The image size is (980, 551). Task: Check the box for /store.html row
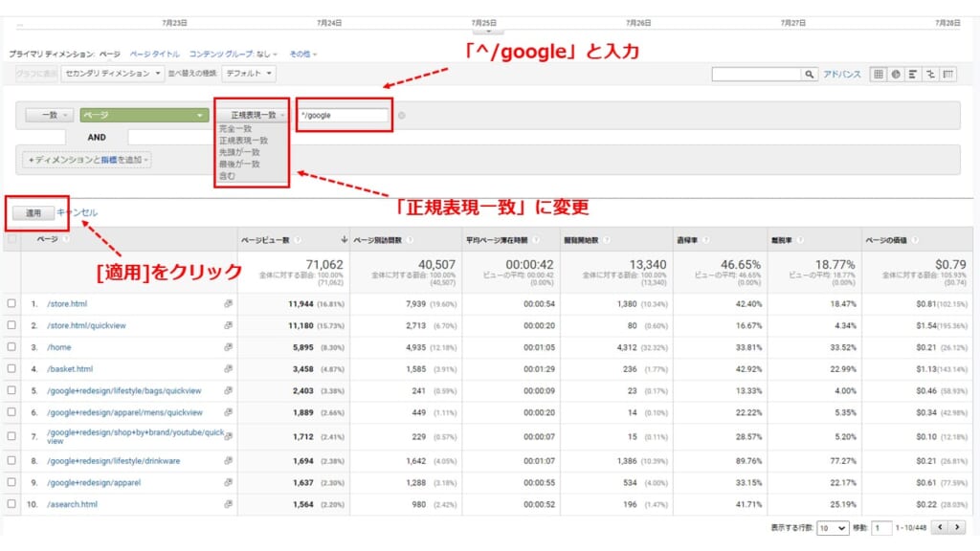point(11,303)
